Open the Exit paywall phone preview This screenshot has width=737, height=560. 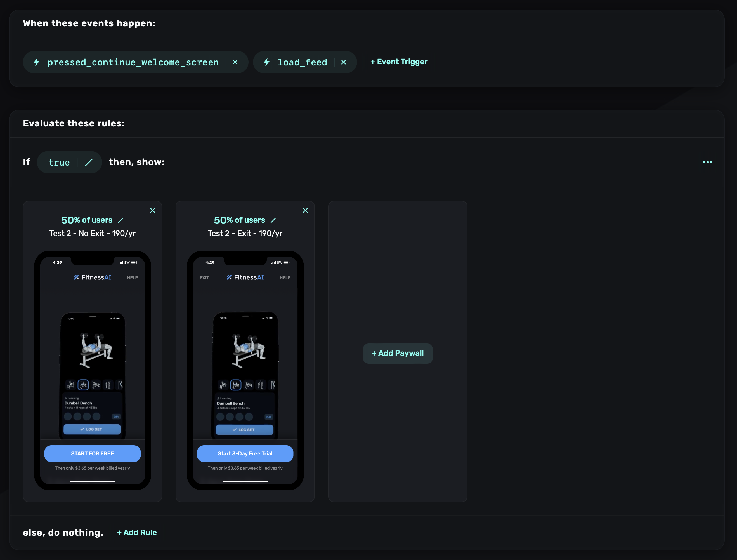(x=245, y=360)
